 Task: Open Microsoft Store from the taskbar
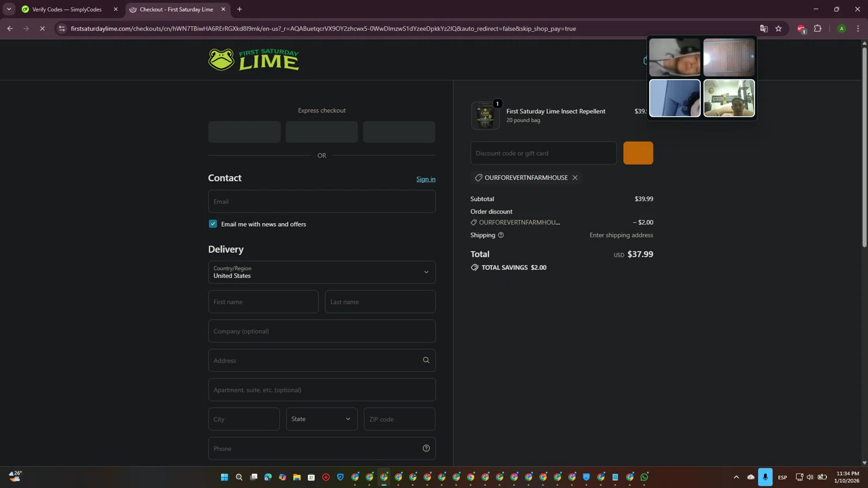click(311, 477)
